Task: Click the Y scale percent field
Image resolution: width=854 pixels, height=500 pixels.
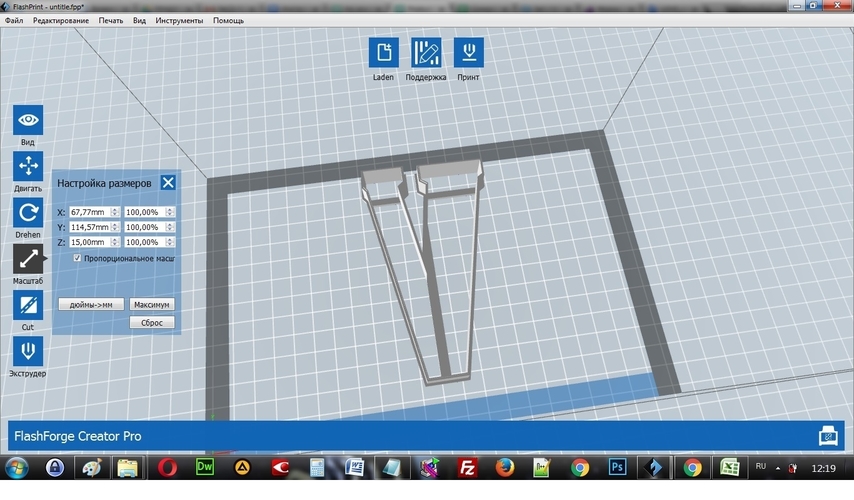Action: tap(144, 227)
